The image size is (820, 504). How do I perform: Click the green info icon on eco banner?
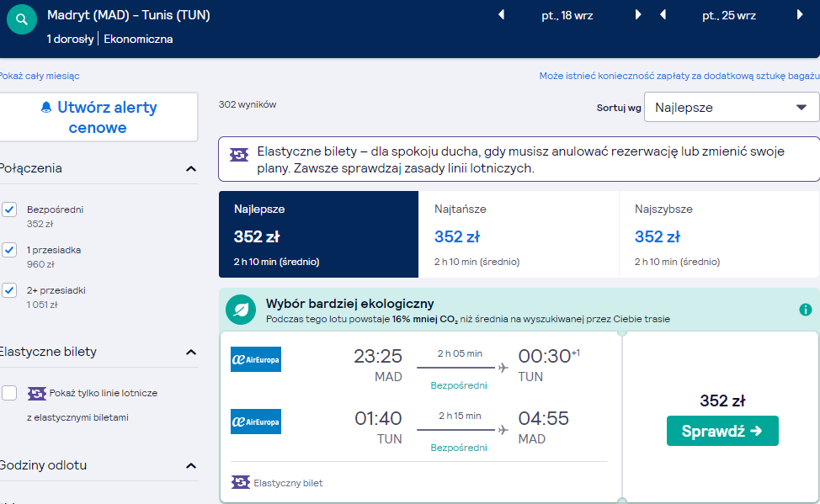(x=806, y=310)
